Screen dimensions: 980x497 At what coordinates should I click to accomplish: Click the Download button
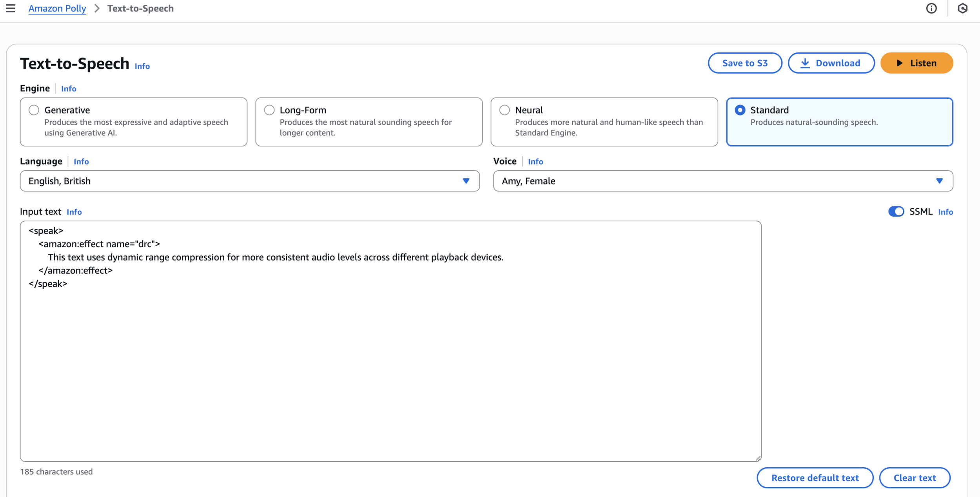pos(831,63)
